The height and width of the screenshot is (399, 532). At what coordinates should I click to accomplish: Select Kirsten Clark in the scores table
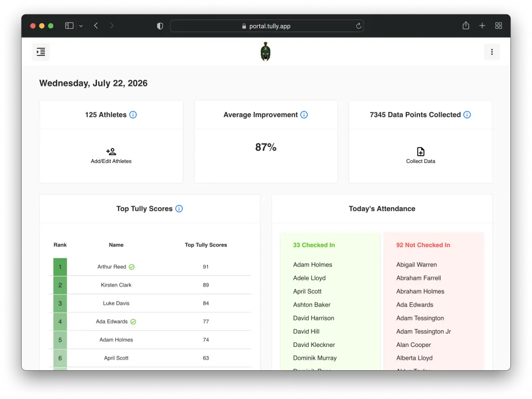point(116,285)
